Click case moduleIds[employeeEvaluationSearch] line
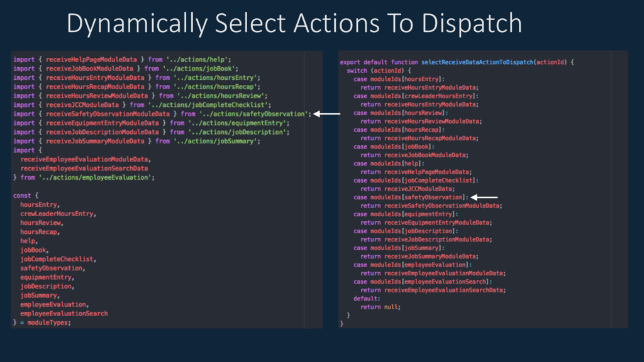 (x=423, y=282)
